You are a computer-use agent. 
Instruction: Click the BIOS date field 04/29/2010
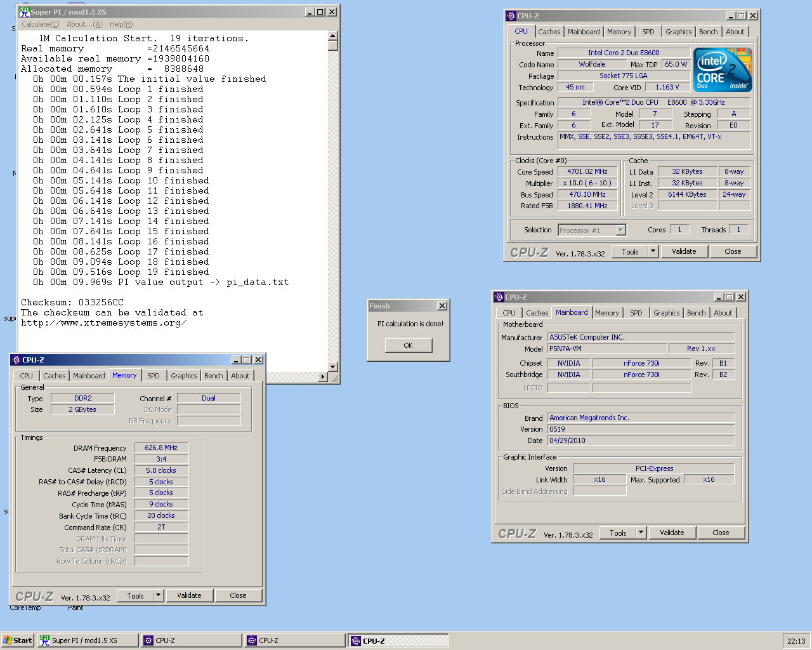tap(641, 441)
